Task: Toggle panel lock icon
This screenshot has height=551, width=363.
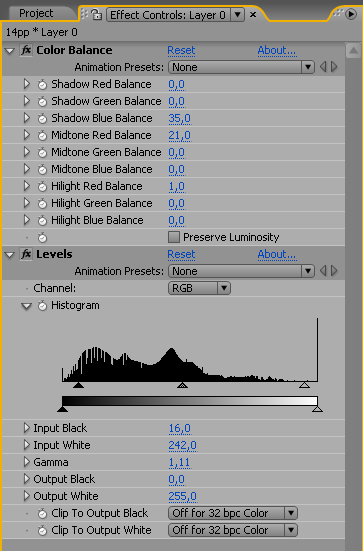Action: point(96,14)
